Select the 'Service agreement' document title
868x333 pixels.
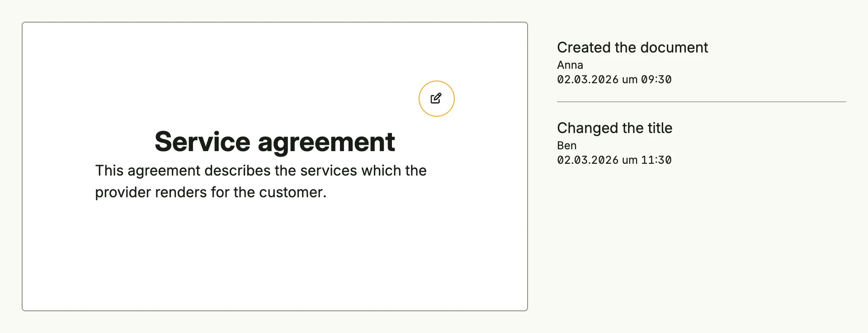[275, 142]
